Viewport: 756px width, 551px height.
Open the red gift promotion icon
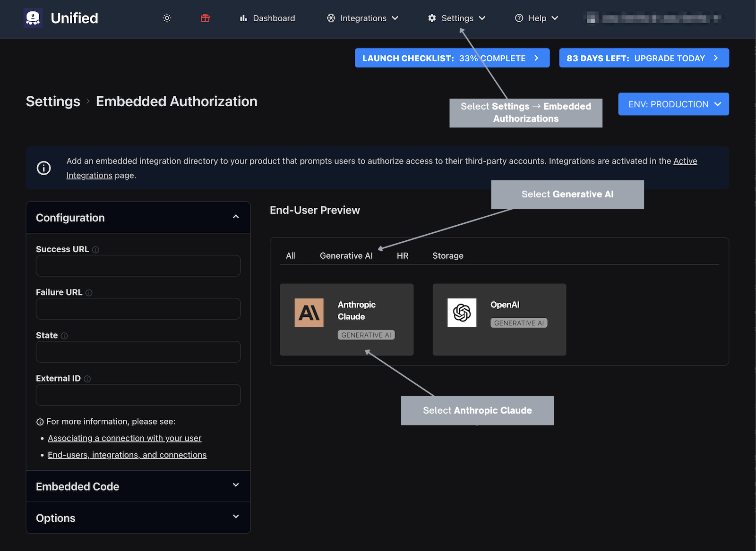(205, 18)
